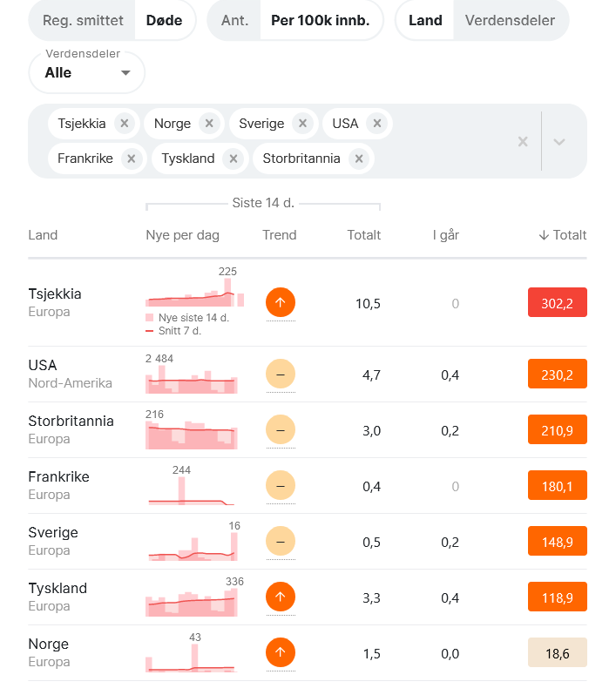Open the Verdensdeler Alle dropdown
This screenshot has width=616, height=695.
87,72
